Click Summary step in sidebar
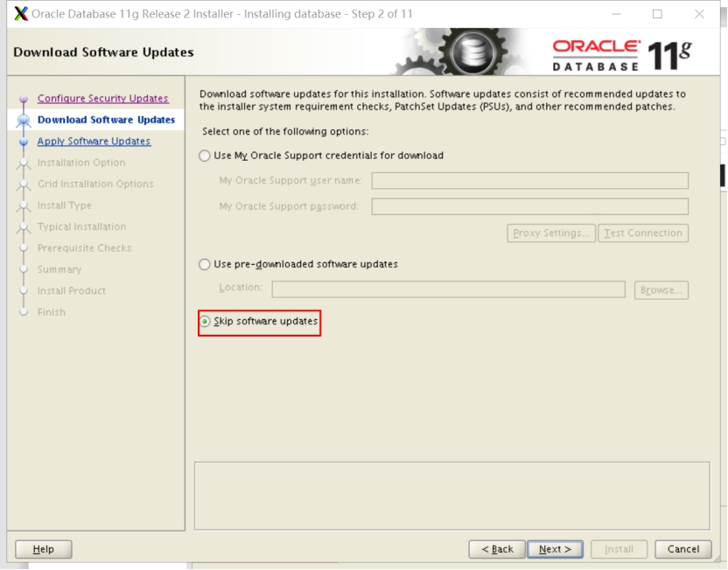The height and width of the screenshot is (570, 728). tap(59, 269)
